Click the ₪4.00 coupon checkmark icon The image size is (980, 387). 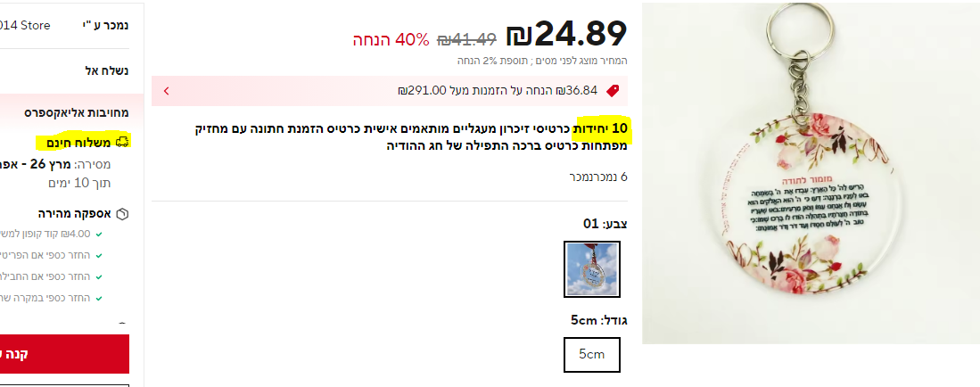click(x=100, y=235)
